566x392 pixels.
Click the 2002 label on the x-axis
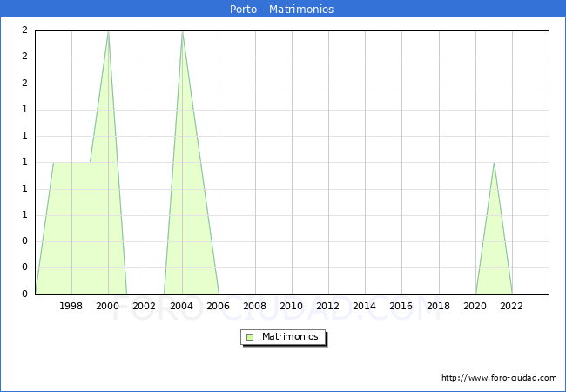145,306
